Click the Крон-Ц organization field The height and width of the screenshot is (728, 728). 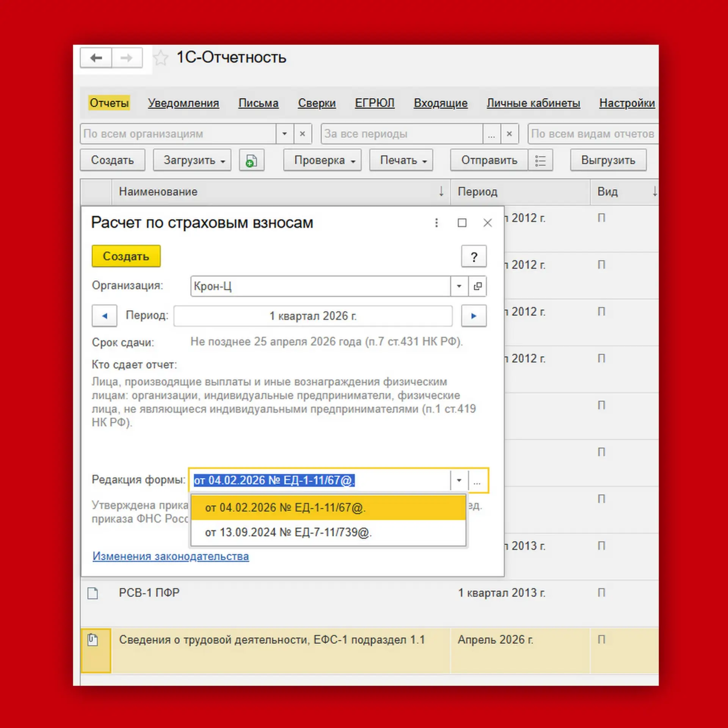(321, 286)
